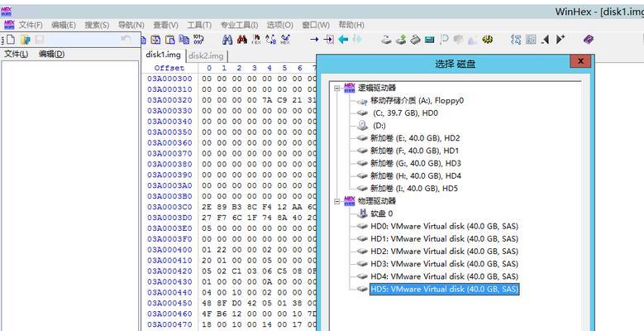The image size is (644, 331).
Task: Select 新加卷 (E:, 40.0 GB), HD2
Action: point(414,138)
